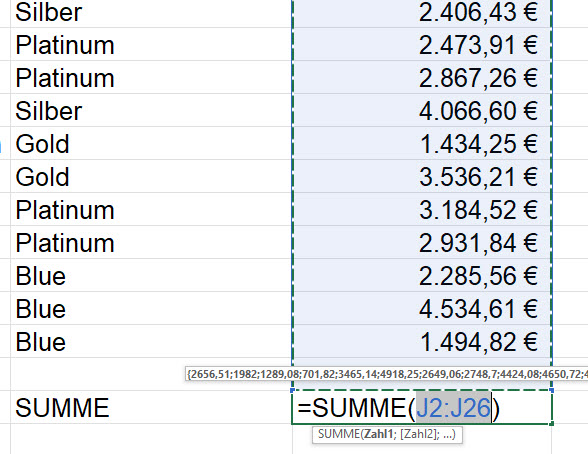
Task: Click the =SUMME(J2:J26) formula cell
Action: [x=422, y=408]
